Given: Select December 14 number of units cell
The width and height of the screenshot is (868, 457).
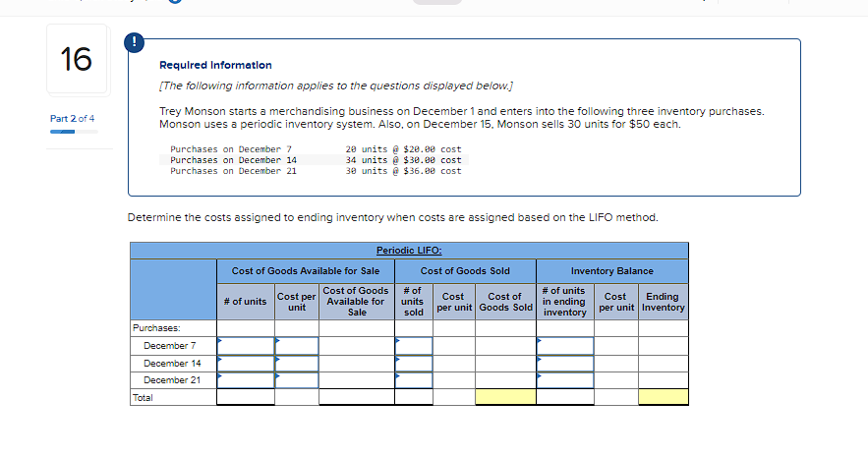Looking at the screenshot, I should (x=246, y=364).
